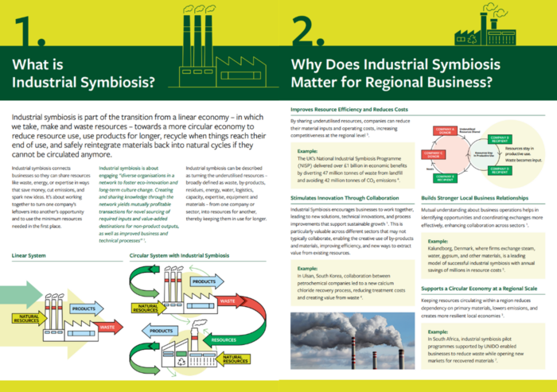Click the 'Supports a Circular Economy at a Regional Scale' heading
This screenshot has height=392, width=557.
[479, 289]
